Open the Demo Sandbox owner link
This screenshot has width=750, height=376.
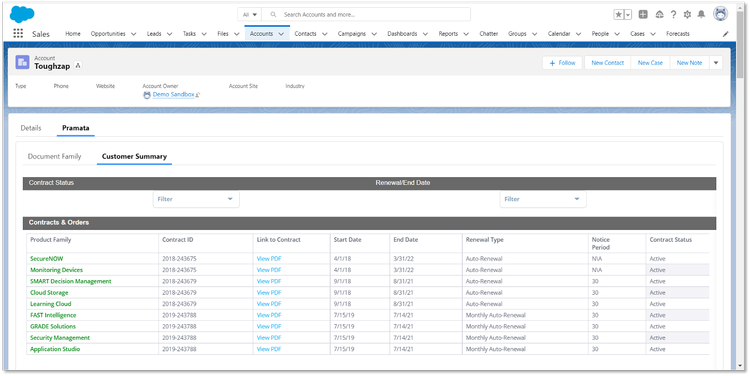tap(173, 95)
